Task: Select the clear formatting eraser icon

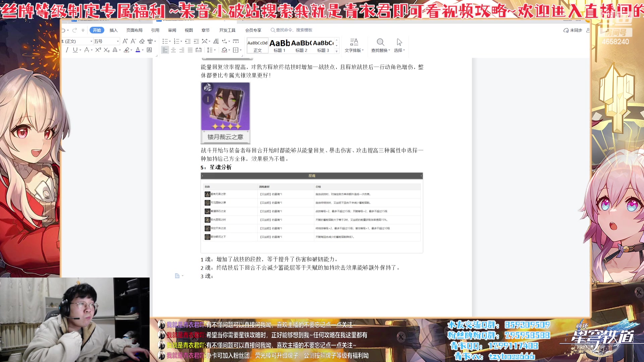Action: 142,41
